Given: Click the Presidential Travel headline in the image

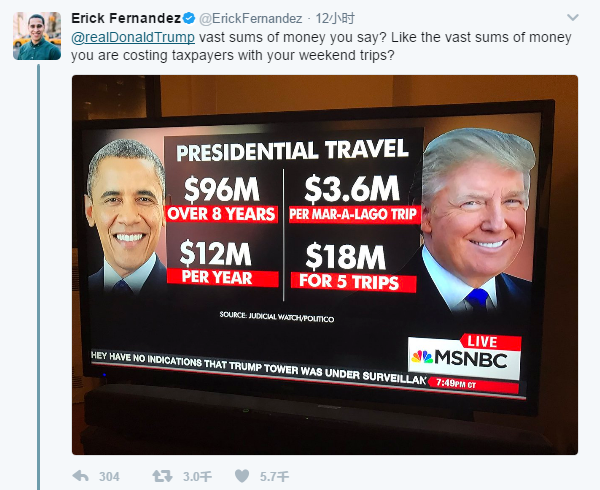Looking at the screenshot, I should pyautogui.click(x=293, y=151).
